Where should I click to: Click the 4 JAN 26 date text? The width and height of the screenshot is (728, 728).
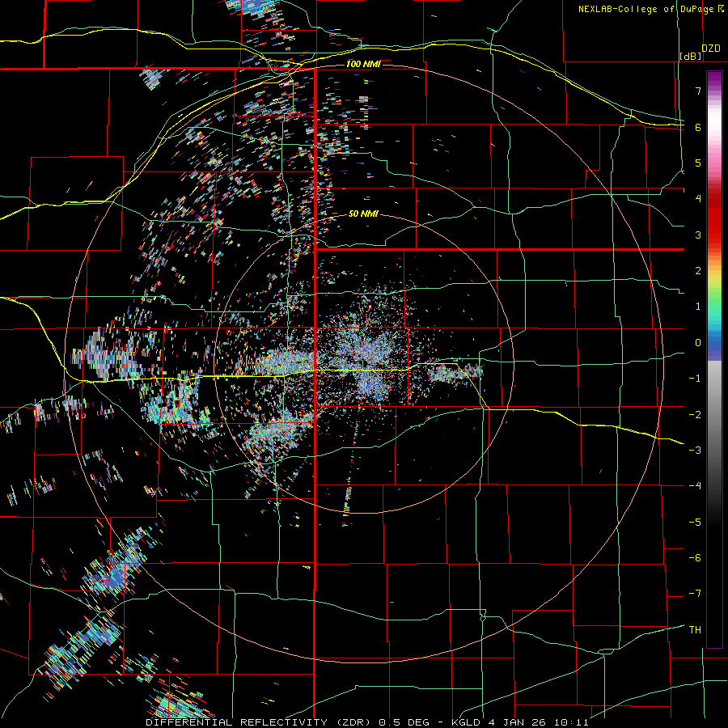pyautogui.click(x=517, y=722)
